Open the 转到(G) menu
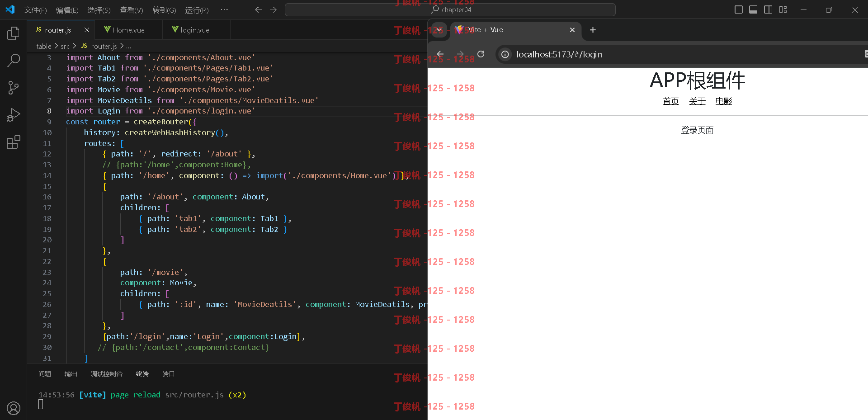The height and width of the screenshot is (420, 868). (164, 10)
